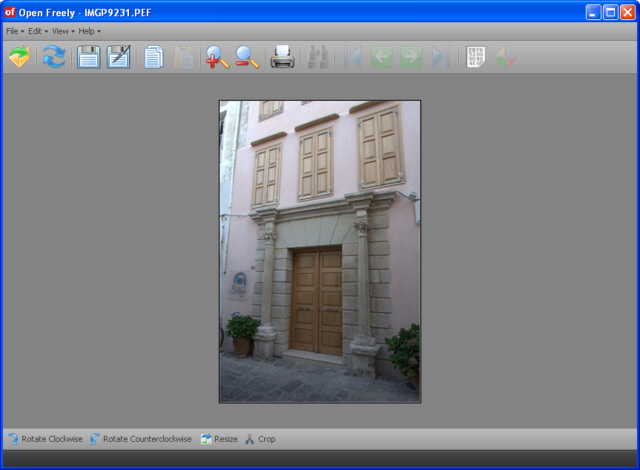
Task: Click the Save As floppy with pencil
Action: pos(119,57)
